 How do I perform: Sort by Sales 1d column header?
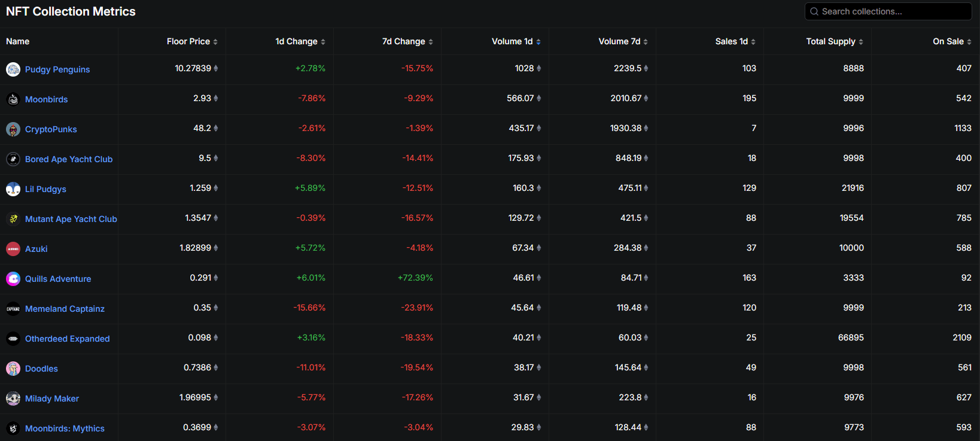[x=735, y=41]
